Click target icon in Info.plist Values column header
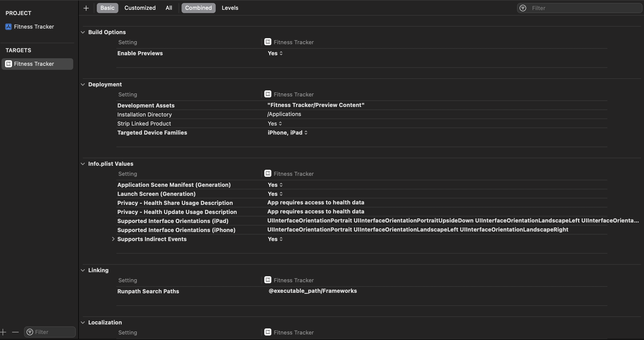 tap(268, 174)
